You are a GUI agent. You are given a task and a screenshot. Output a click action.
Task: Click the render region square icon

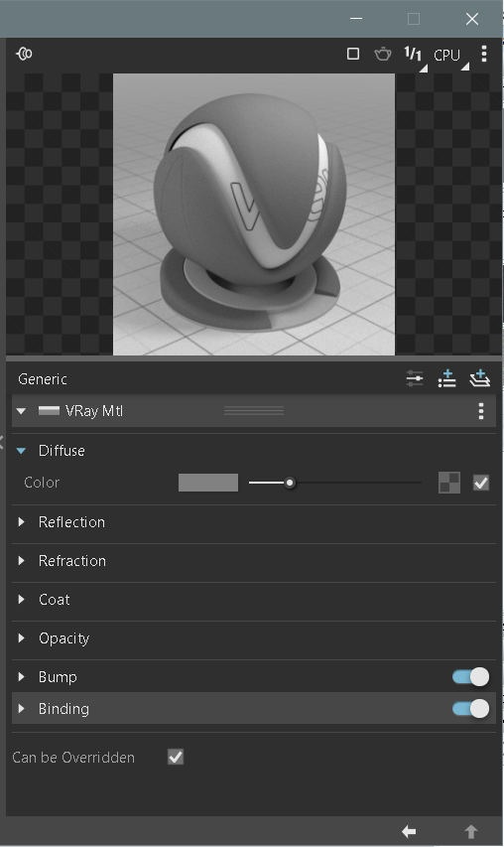coord(353,54)
